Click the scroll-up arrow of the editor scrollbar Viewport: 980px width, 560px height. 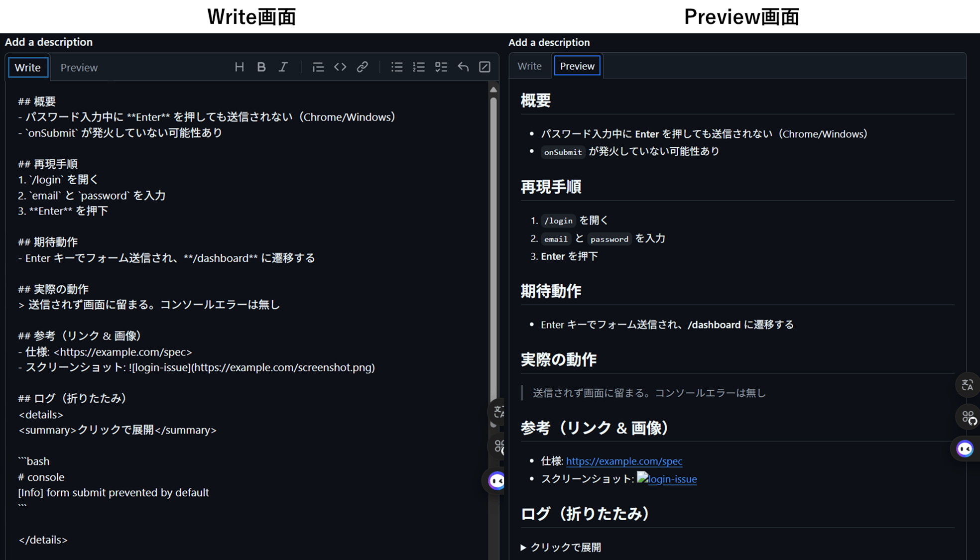coord(493,90)
